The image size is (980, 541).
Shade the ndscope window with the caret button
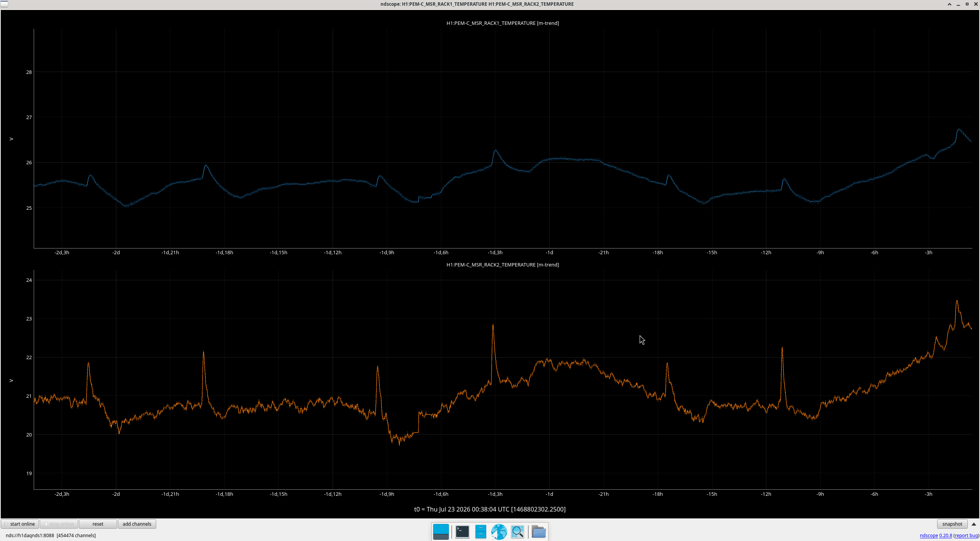(949, 4)
